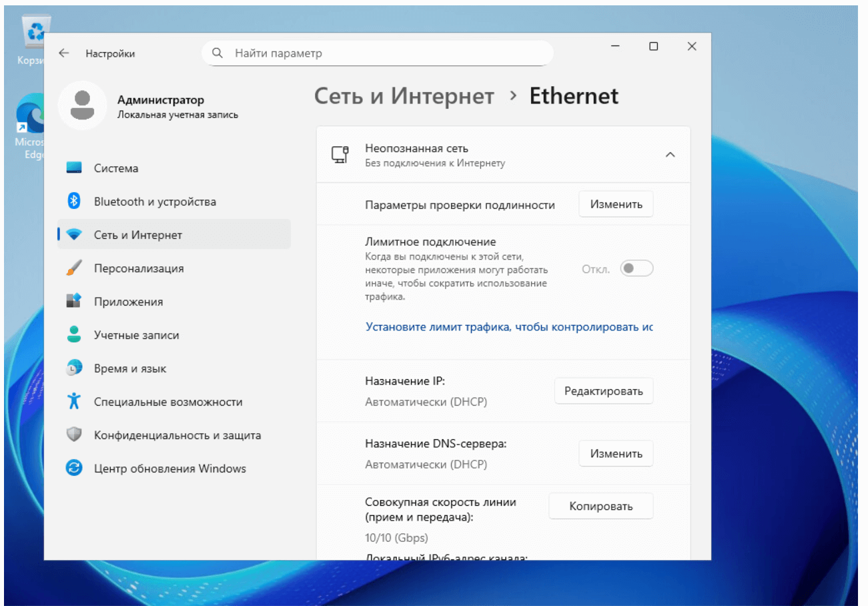
Task: Open the Windows Update center icon
Action: (x=74, y=469)
